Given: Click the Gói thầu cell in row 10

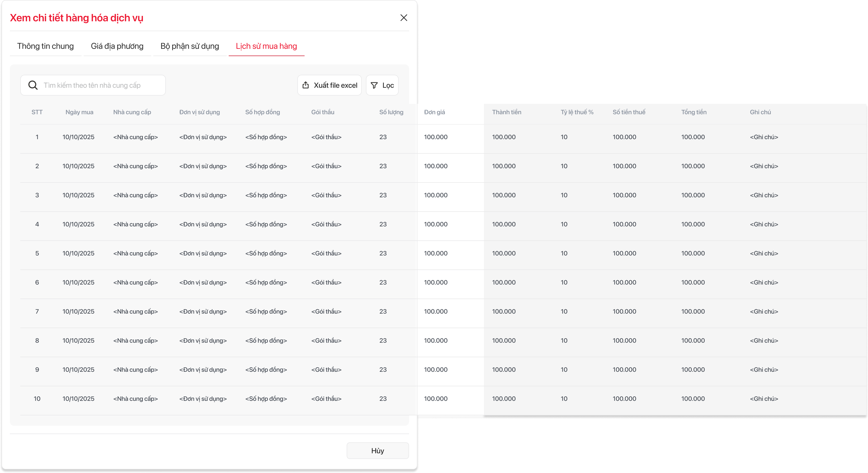Looking at the screenshot, I should 326,398.
